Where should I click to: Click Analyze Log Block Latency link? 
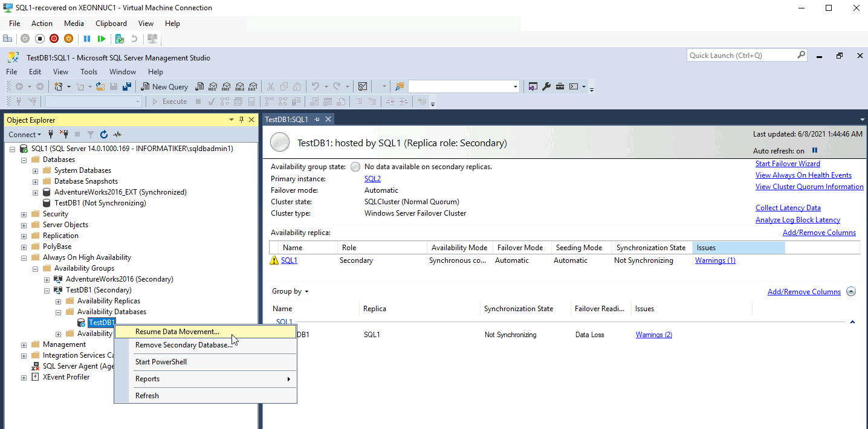798,220
